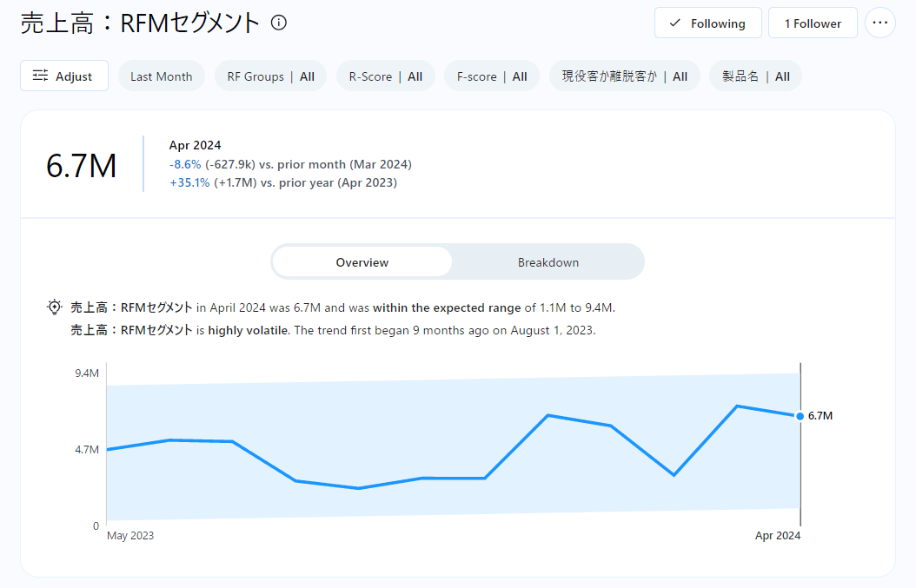Expand the RF Groups filter
The height and width of the screenshot is (588, 916).
coord(270,76)
